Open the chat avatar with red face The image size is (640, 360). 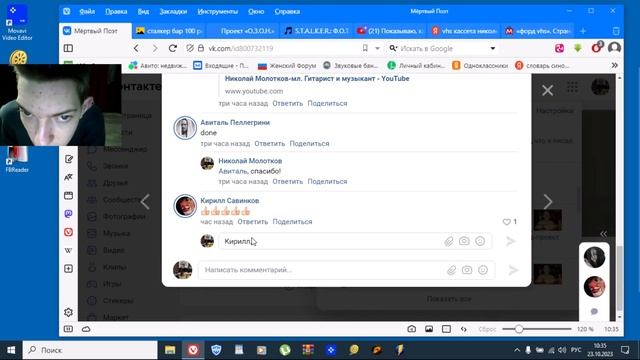[x=594, y=287]
